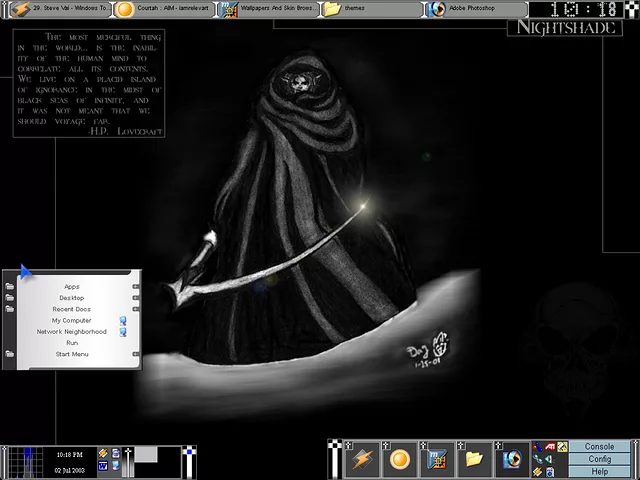Open Photoshop from the bottom dock icon
640x480 pixels.
(512, 459)
